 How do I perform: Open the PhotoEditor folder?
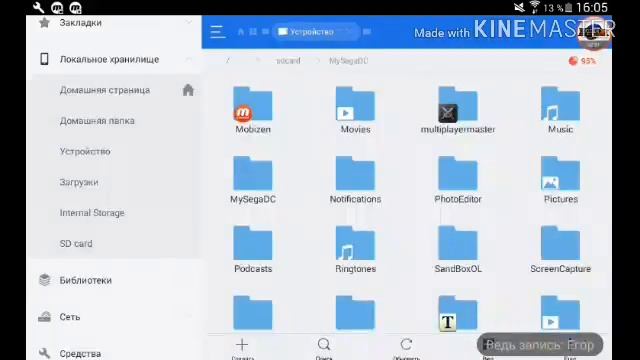pos(458,180)
